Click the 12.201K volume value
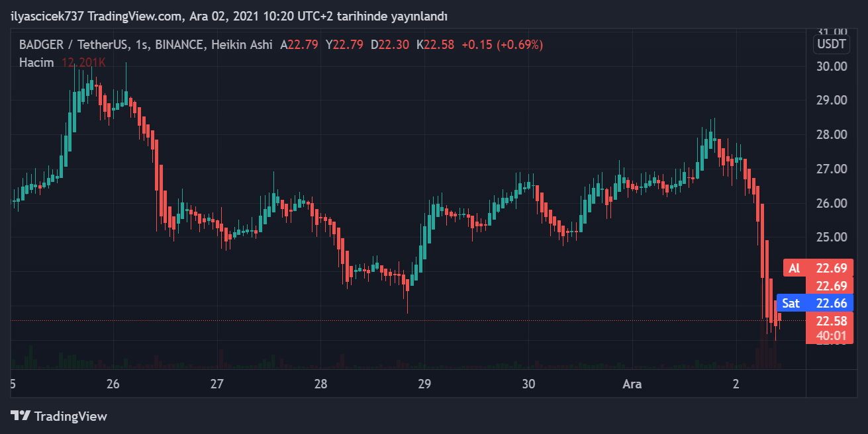The height and width of the screenshot is (434, 868). [x=83, y=62]
